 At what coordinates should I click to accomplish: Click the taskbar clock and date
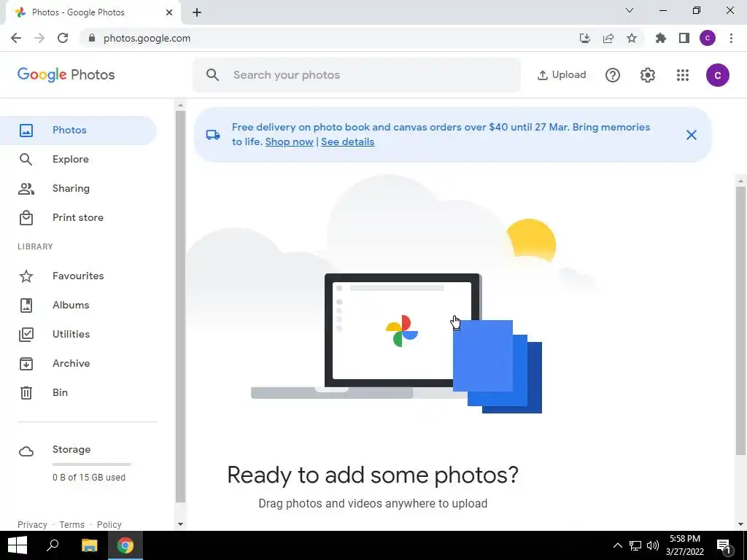click(685, 545)
